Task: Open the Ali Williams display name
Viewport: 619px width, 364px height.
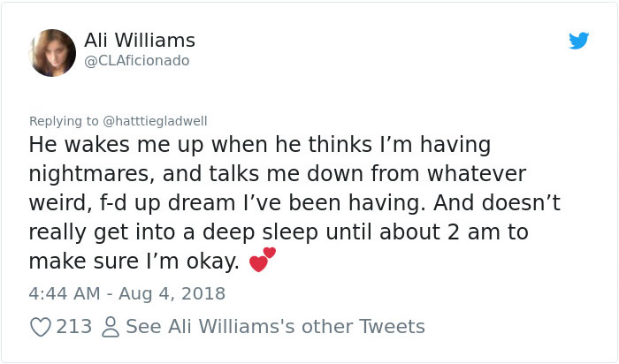Action: pyautogui.click(x=140, y=41)
